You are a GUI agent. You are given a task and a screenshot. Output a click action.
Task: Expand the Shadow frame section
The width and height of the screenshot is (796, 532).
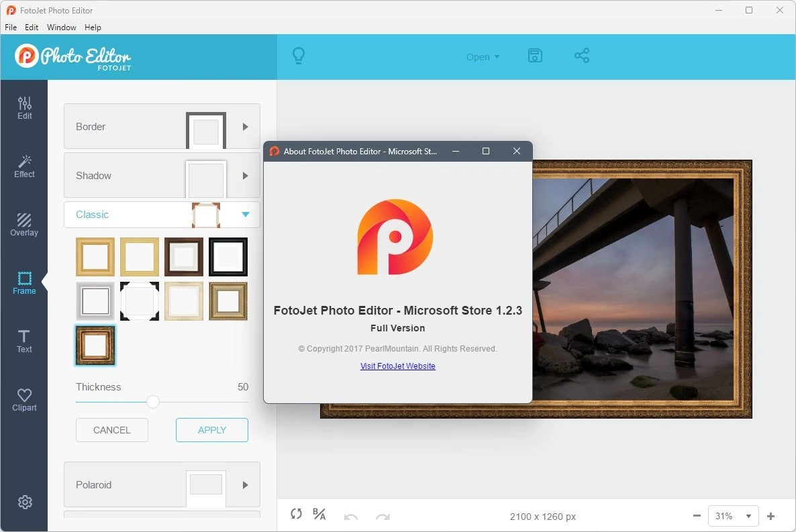162,176
